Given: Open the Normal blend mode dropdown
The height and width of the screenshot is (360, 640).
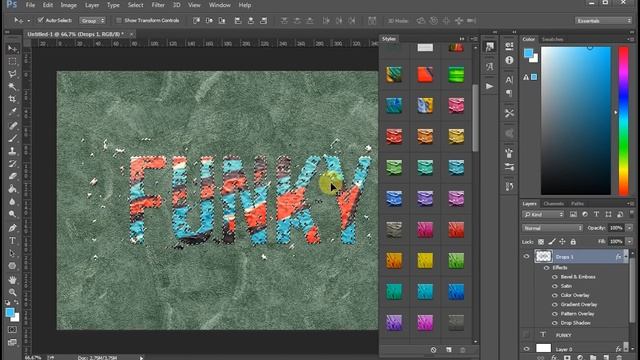Looking at the screenshot, I should 552,228.
